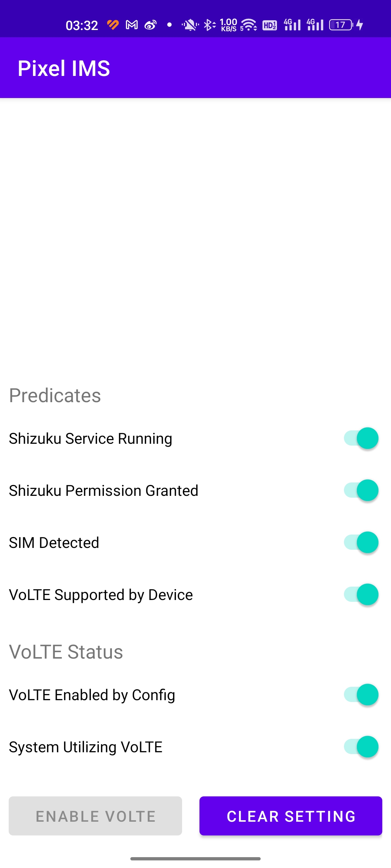Tap the first 4G signal bars icon
This screenshot has width=391, height=868.
click(293, 25)
